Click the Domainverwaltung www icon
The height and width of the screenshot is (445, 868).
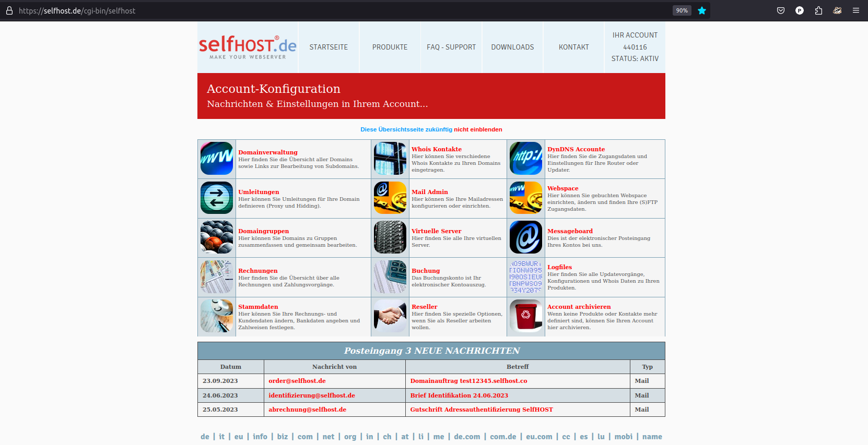(217, 159)
